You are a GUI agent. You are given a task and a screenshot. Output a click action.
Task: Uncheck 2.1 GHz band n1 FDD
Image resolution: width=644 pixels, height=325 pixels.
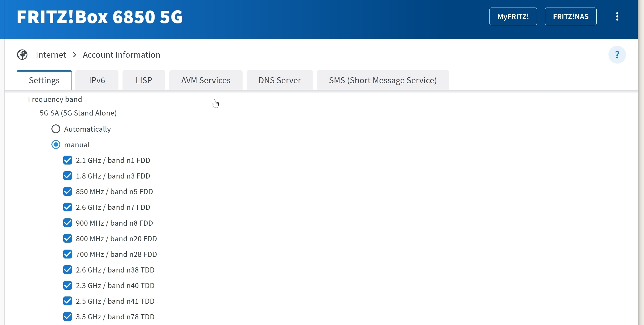[68, 160]
